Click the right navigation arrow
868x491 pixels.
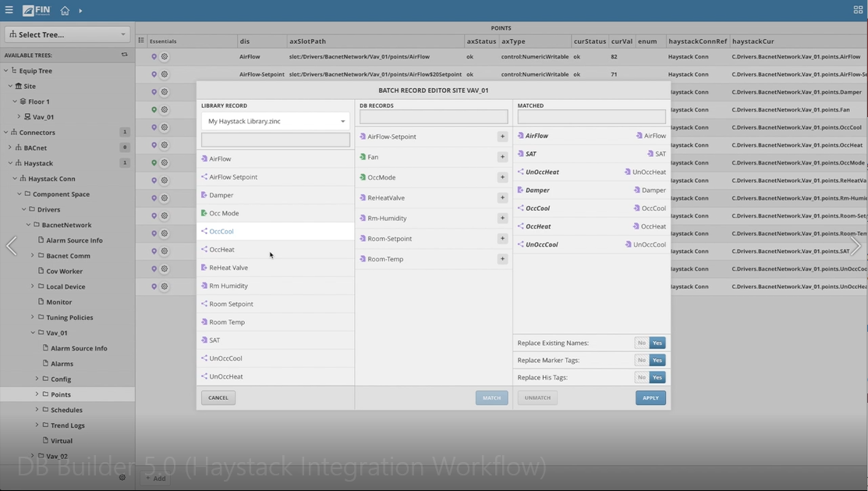point(856,245)
